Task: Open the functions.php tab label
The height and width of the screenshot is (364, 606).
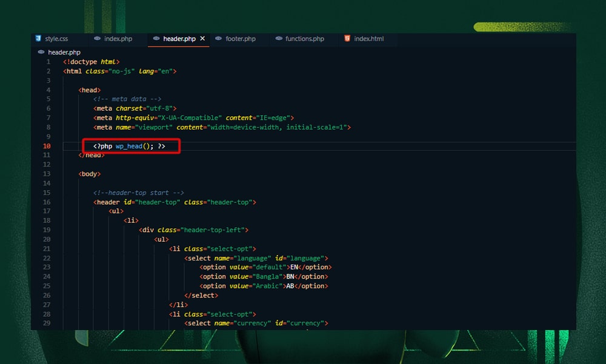Action: coord(304,39)
